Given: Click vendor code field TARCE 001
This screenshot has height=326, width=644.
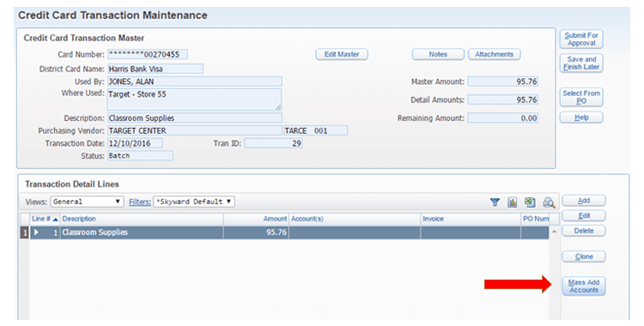Looking at the screenshot, I should tap(315, 130).
